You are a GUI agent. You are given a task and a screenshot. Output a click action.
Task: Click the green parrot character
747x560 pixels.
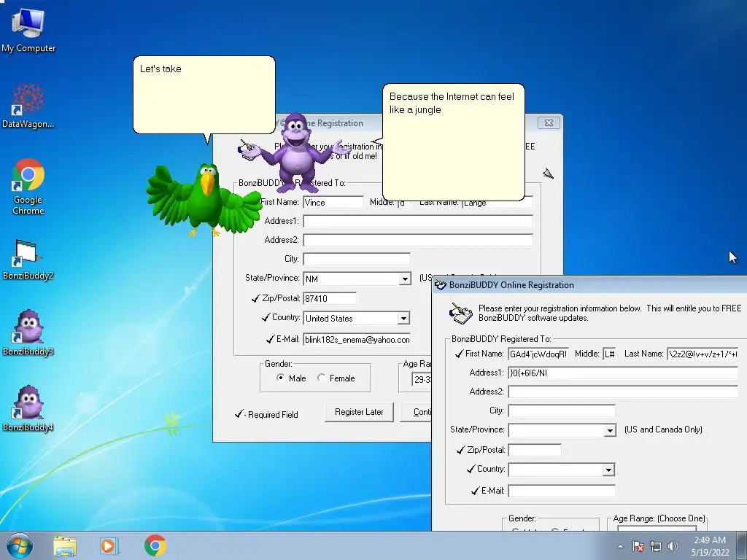tap(205, 199)
